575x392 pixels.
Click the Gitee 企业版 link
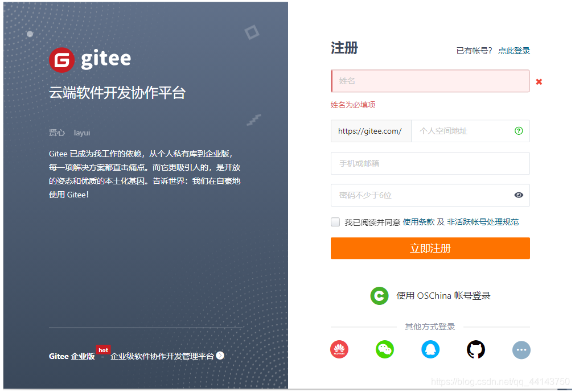(72, 356)
